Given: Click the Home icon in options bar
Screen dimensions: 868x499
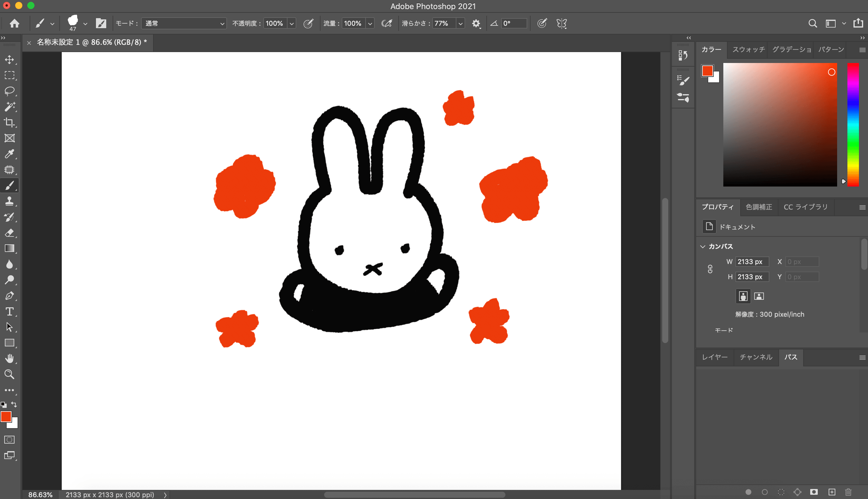Looking at the screenshot, I should [x=15, y=23].
